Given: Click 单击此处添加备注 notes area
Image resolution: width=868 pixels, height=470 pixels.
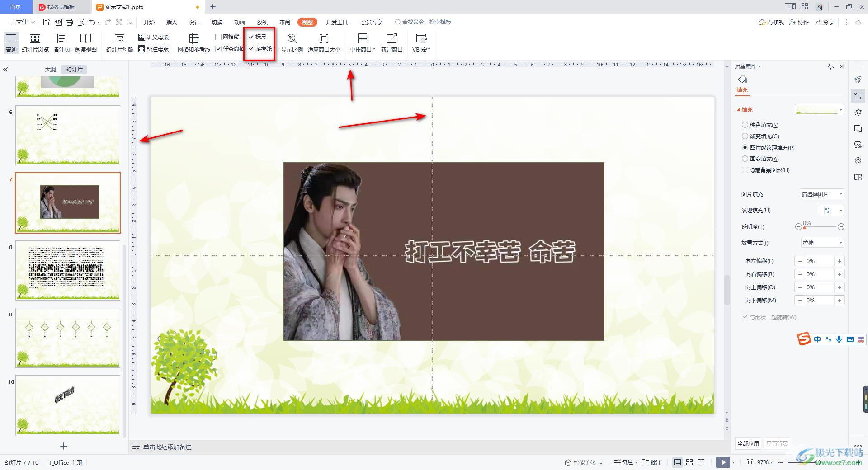Looking at the screenshot, I should pyautogui.click(x=167, y=447).
